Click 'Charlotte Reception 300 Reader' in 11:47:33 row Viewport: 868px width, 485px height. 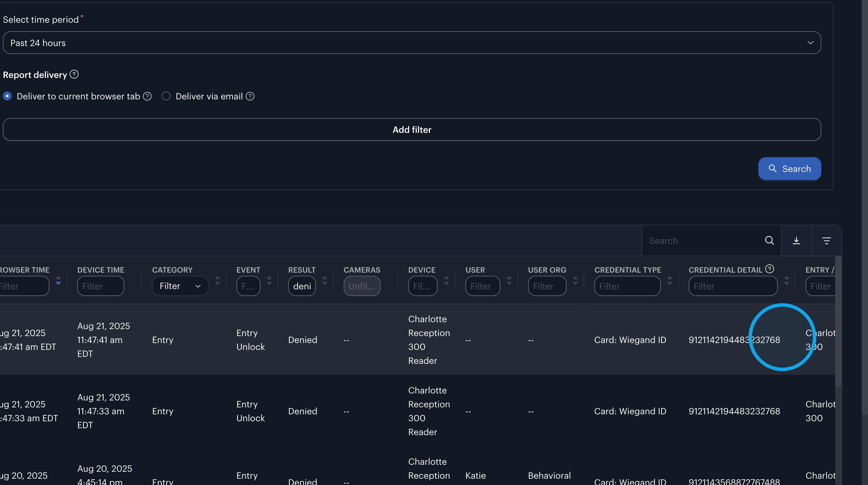[x=429, y=411]
